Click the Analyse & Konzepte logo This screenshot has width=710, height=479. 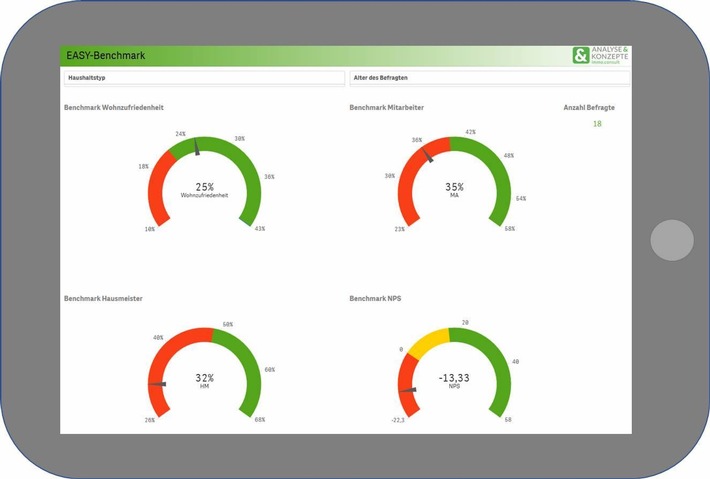(x=600, y=55)
